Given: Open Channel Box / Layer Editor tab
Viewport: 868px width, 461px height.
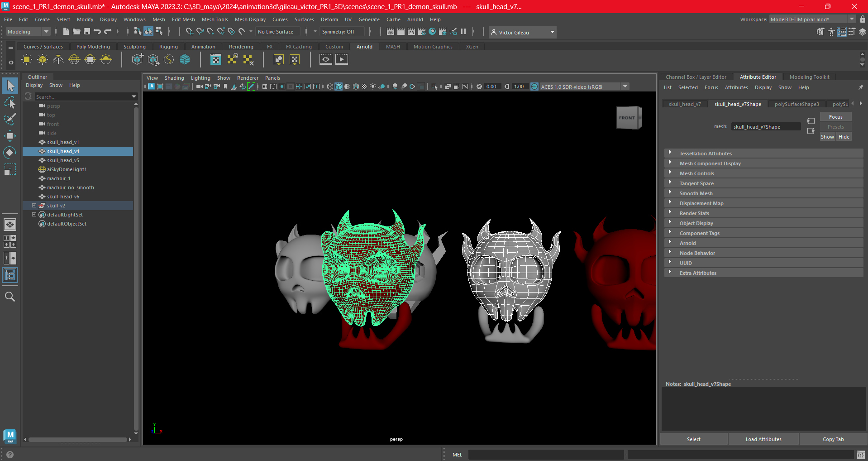Looking at the screenshot, I should point(696,77).
